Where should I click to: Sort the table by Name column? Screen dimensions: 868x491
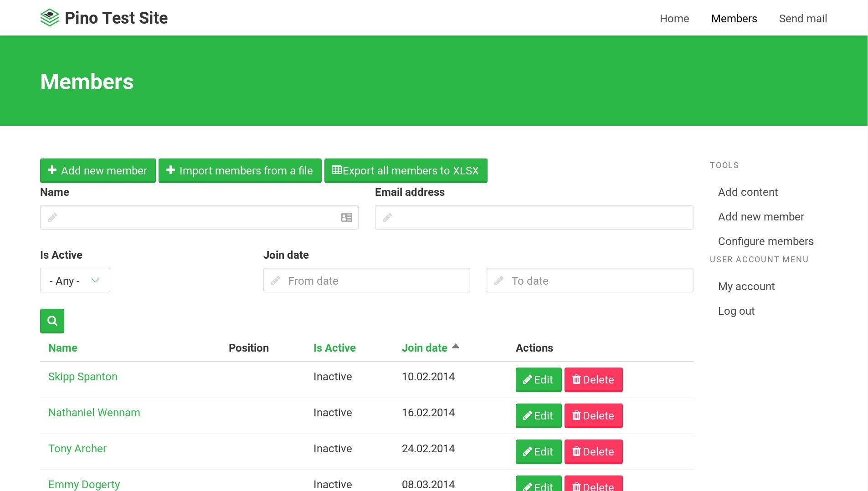point(63,348)
